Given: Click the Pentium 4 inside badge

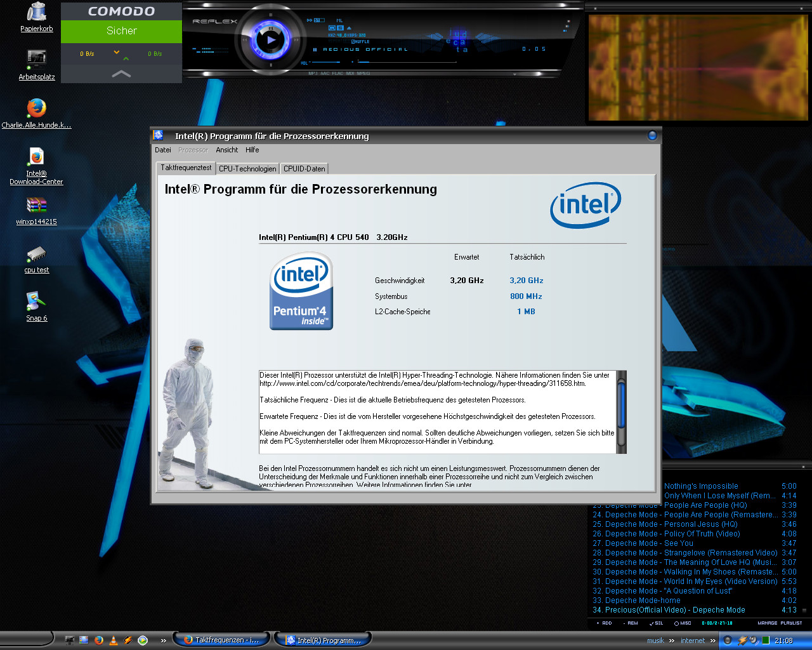Looking at the screenshot, I should (301, 291).
